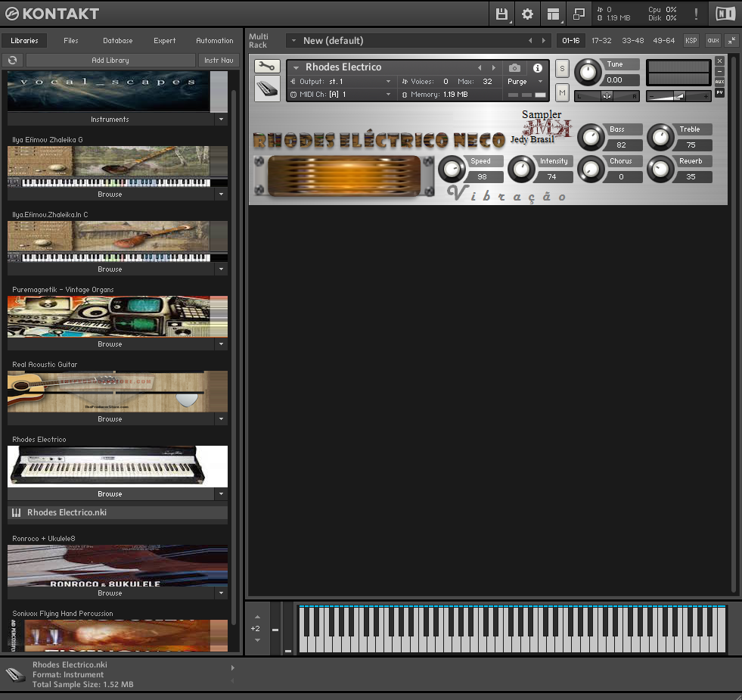Show instrument info icon
Image resolution: width=742 pixels, height=700 pixels.
coord(538,67)
